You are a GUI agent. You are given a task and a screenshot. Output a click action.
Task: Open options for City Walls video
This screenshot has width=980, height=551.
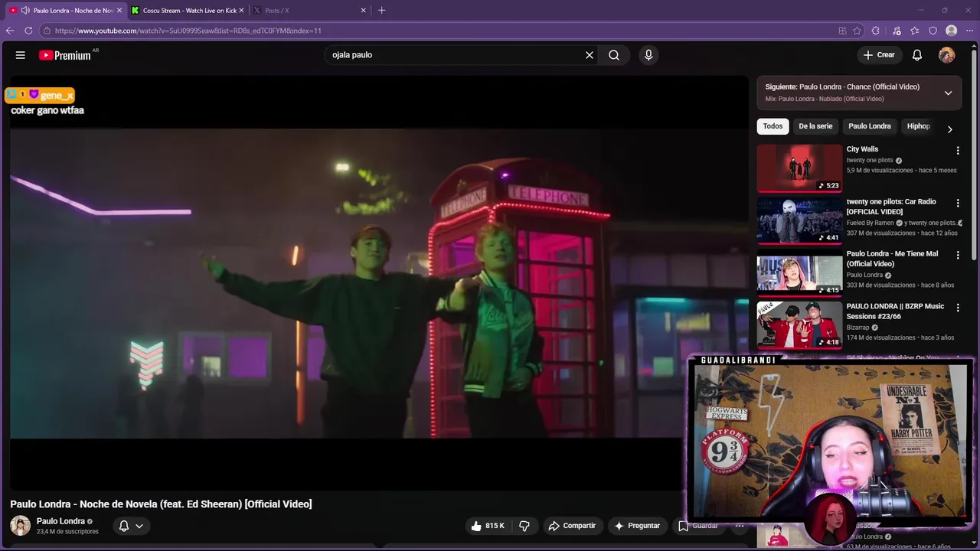coord(957,151)
